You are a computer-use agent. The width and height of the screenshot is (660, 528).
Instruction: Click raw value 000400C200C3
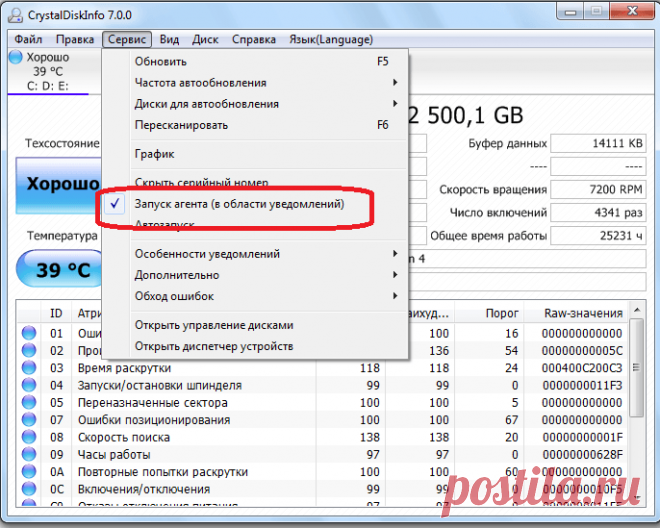click(582, 368)
